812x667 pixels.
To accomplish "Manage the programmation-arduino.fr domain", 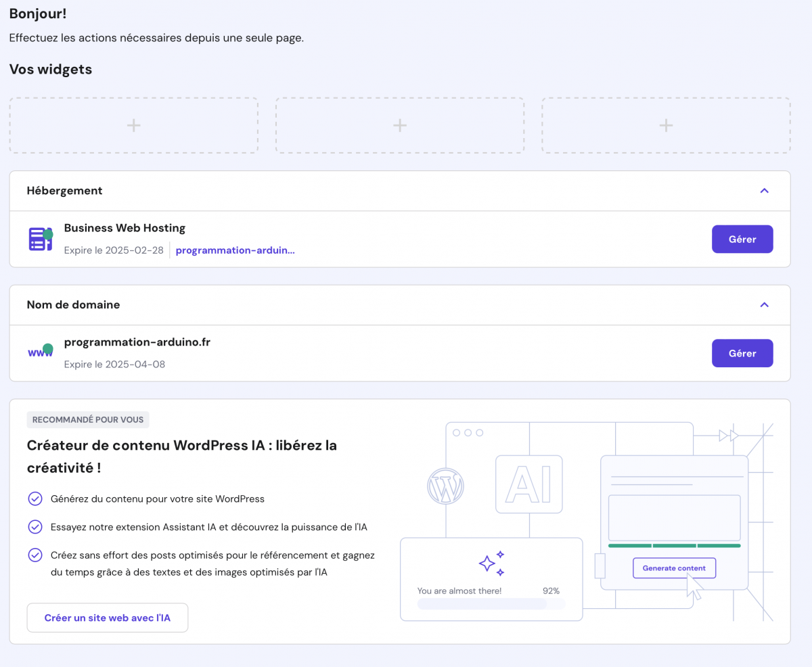I will 742,353.
